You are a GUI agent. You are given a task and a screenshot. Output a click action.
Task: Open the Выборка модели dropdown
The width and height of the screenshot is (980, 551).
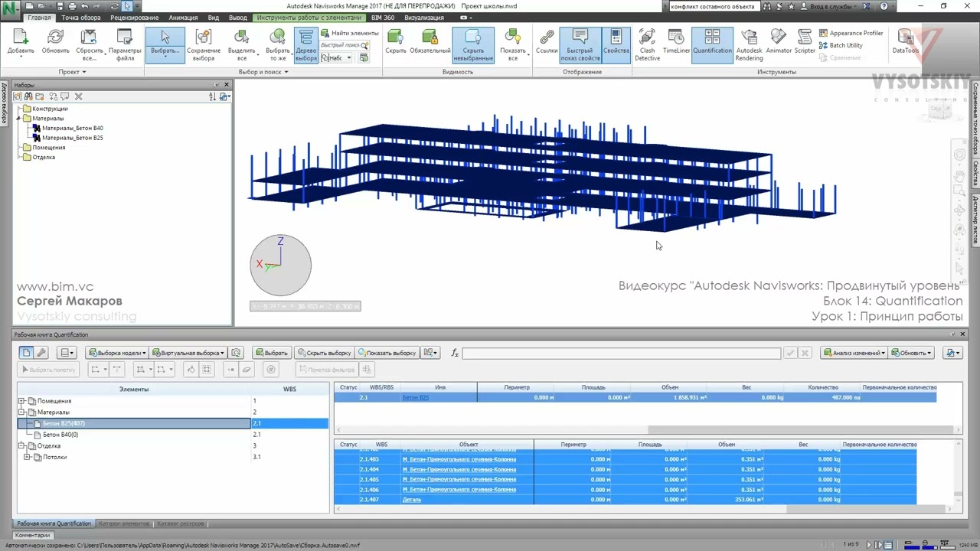click(x=116, y=353)
